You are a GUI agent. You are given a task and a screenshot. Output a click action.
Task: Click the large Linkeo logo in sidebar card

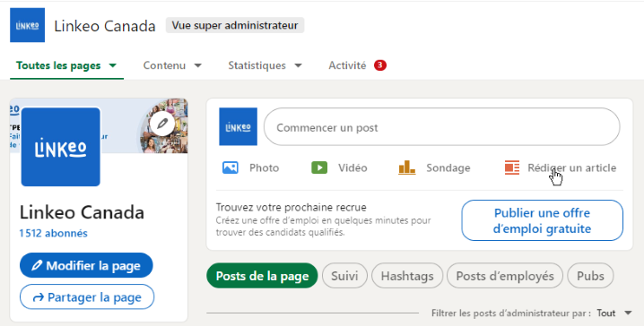point(60,147)
